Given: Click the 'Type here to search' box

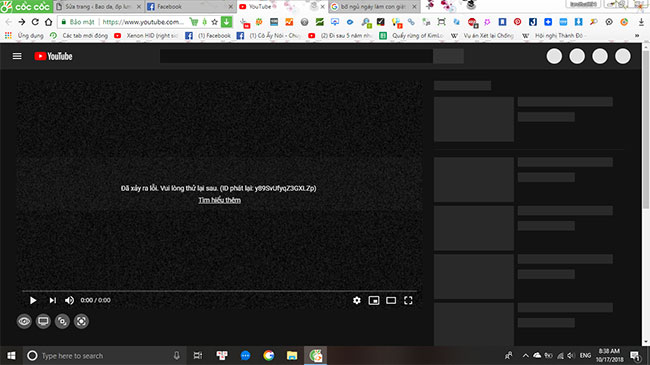Looking at the screenshot, I should pos(104,356).
